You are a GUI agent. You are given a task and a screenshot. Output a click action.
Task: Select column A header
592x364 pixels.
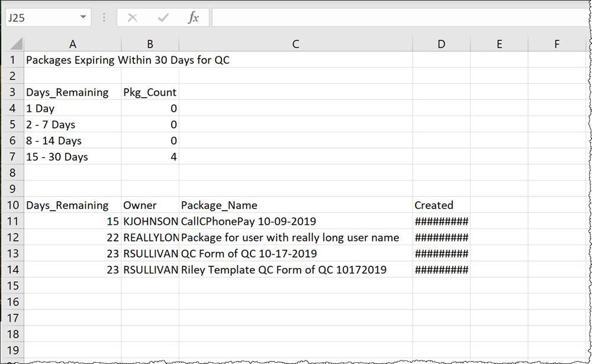click(73, 44)
